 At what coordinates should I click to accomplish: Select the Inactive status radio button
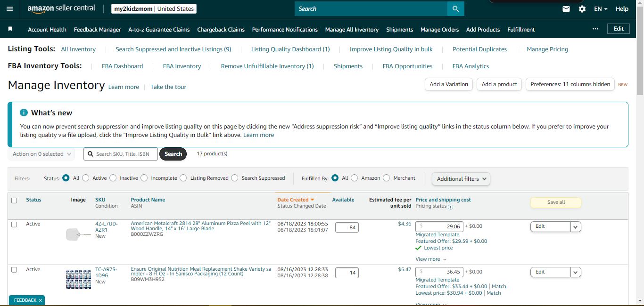[113, 178]
